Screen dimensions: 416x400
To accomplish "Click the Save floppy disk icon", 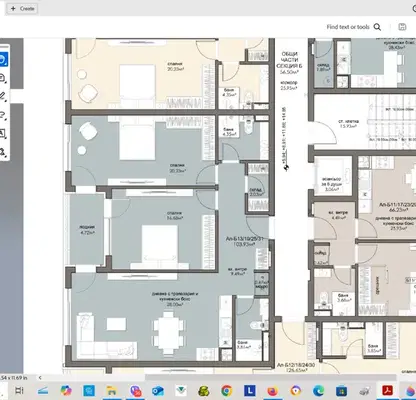I will pos(402,27).
